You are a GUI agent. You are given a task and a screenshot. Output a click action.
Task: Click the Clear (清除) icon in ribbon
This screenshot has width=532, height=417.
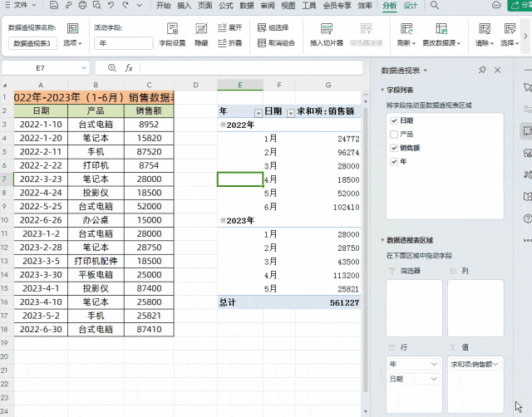click(x=485, y=29)
